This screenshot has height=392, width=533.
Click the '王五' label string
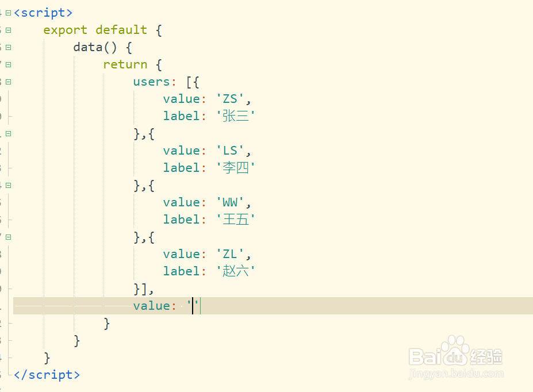236,220
